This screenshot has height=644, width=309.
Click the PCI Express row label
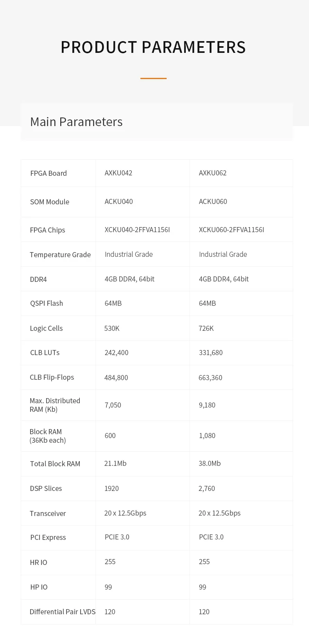click(48, 538)
